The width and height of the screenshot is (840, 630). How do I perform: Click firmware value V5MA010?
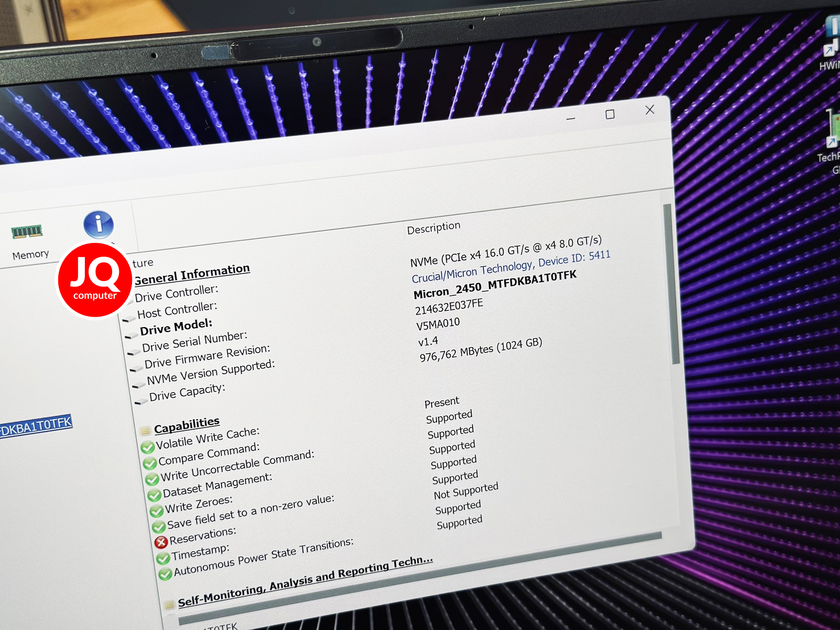tap(438, 324)
